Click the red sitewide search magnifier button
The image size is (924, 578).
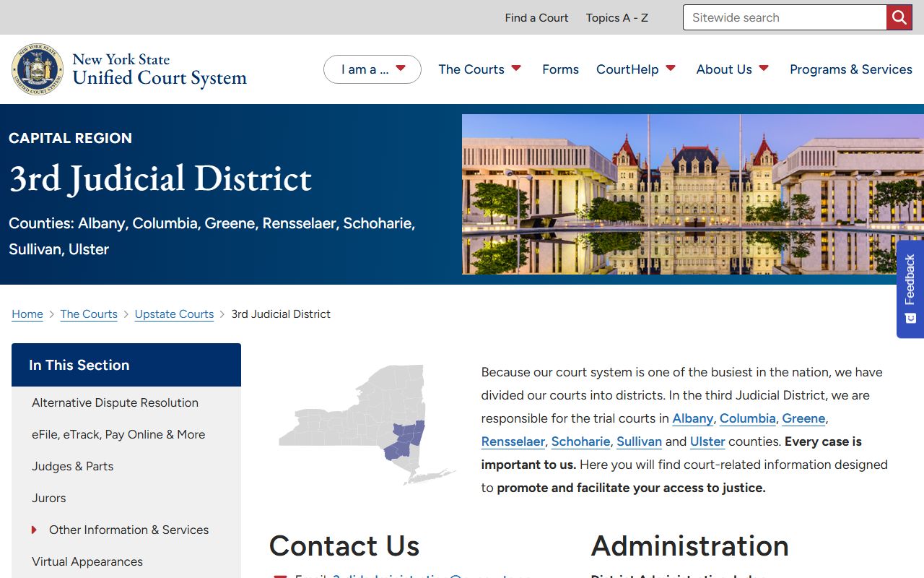pos(899,17)
